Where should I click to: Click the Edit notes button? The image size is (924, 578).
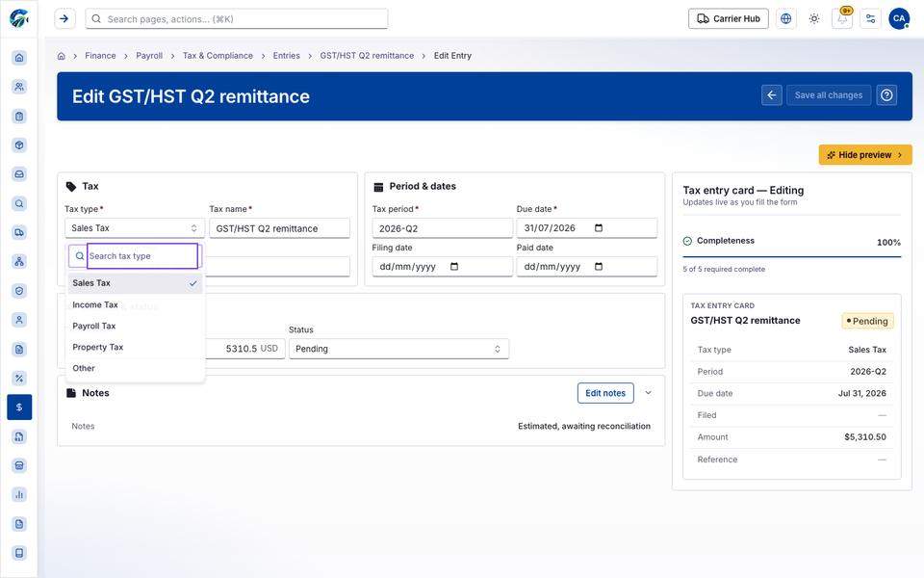(x=605, y=393)
